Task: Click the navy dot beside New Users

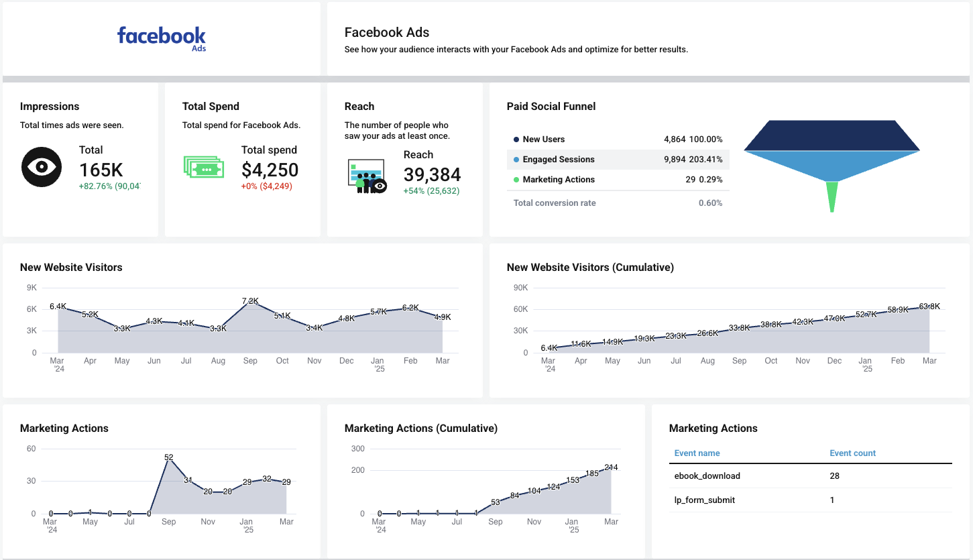Action: click(x=516, y=139)
